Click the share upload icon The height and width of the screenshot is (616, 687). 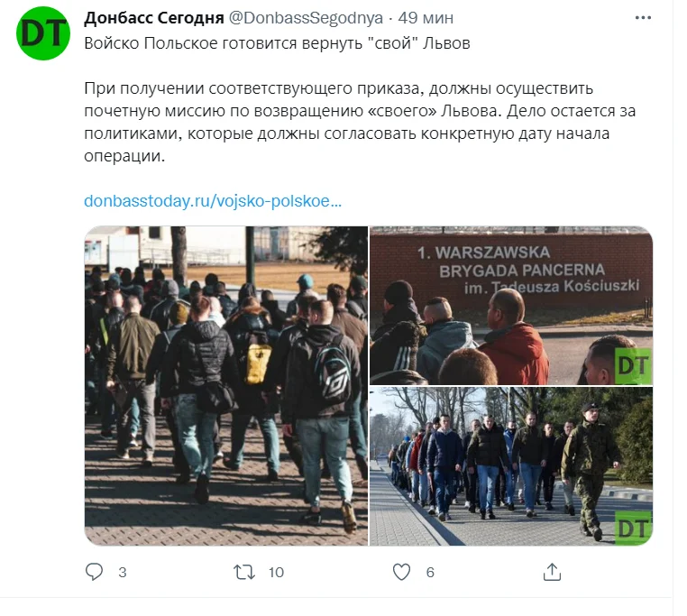pos(552,572)
